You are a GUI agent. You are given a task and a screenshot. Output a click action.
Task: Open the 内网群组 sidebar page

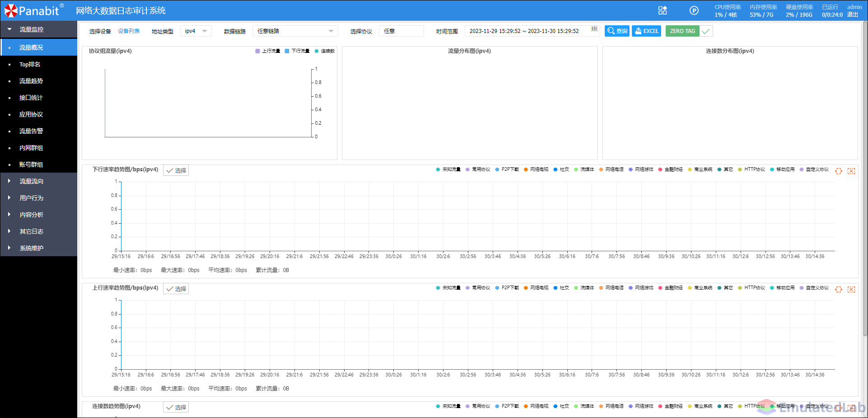tap(39, 148)
